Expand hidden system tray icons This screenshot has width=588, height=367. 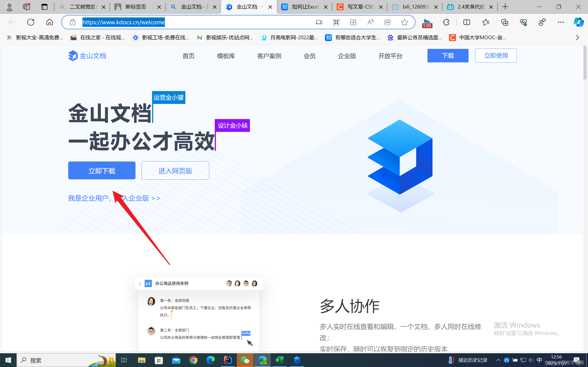tap(498, 360)
